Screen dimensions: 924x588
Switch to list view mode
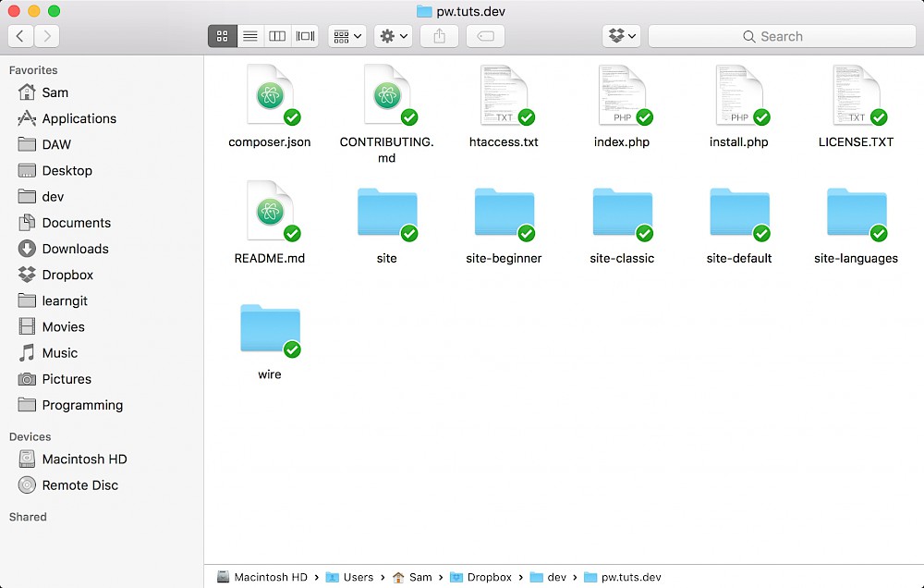pyautogui.click(x=249, y=36)
